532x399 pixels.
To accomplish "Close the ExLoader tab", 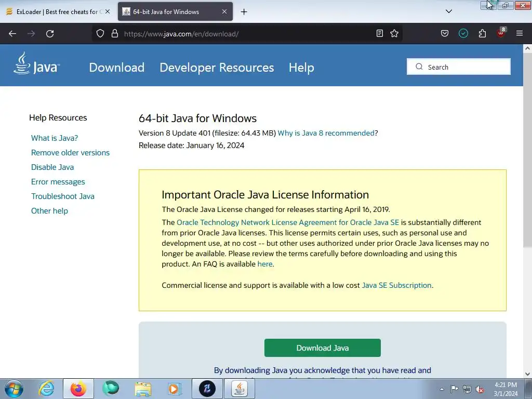I will pyautogui.click(x=107, y=11).
